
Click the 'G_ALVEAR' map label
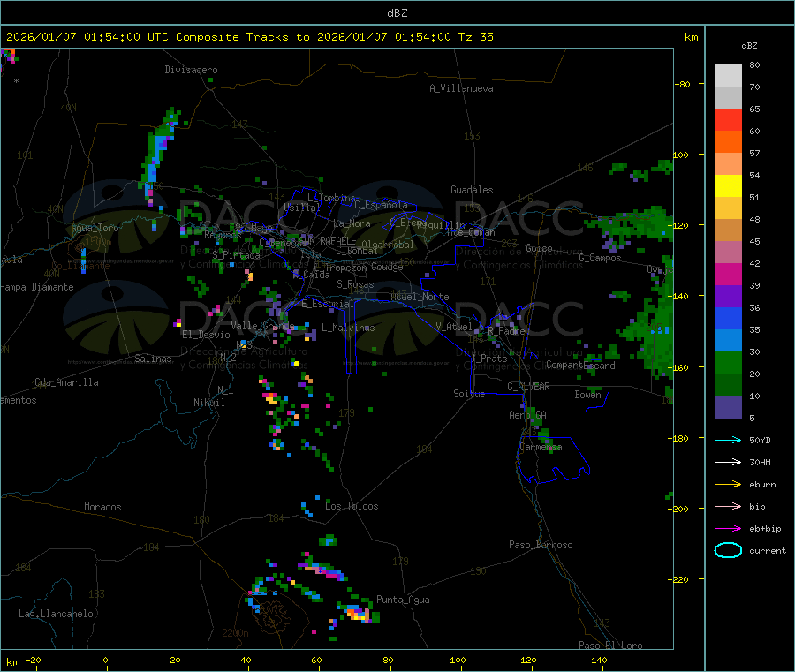pos(528,387)
